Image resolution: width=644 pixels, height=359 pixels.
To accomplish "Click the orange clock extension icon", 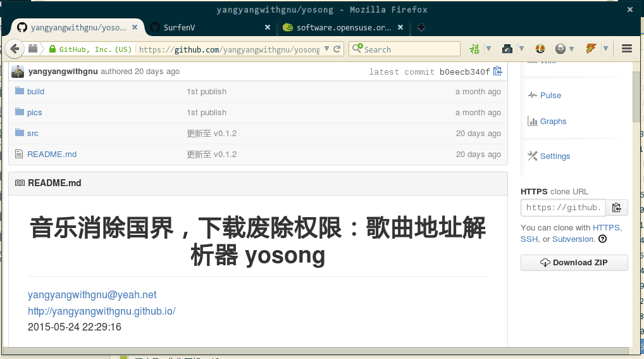I will tap(540, 49).
